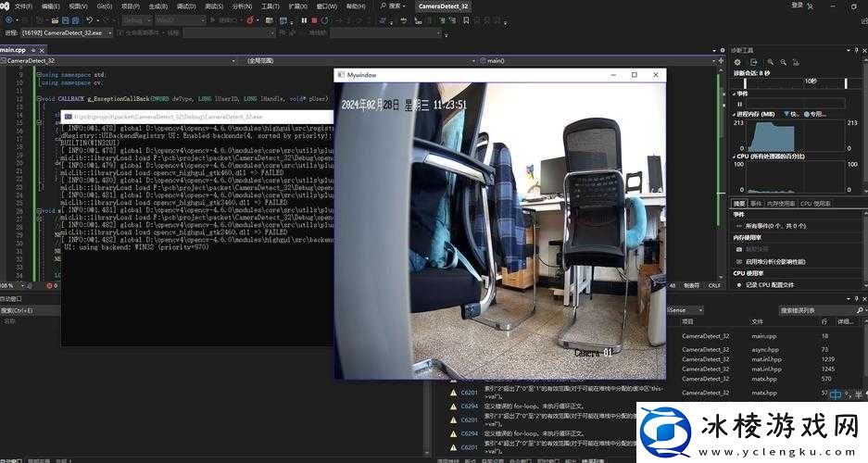The width and height of the screenshot is (868, 463).
Task: Click the 搜索(Ctrl+E) box in 自动窗口
Action: tap(31, 310)
